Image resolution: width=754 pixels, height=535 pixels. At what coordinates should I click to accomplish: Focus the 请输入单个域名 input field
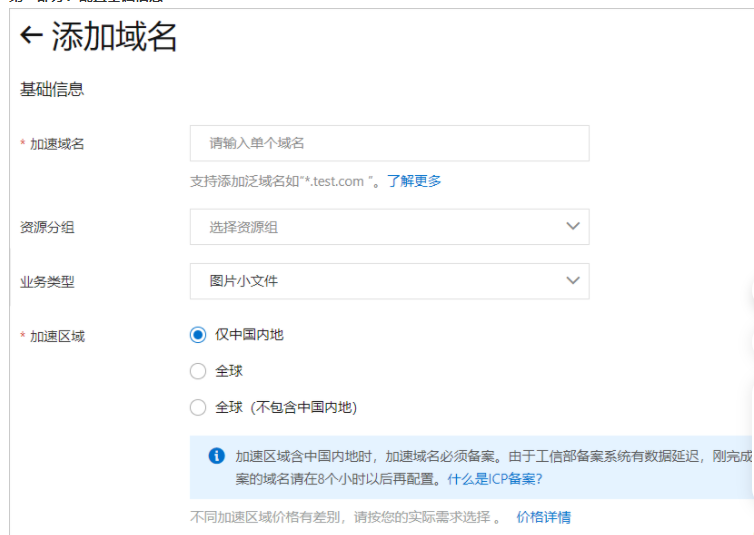tap(389, 143)
